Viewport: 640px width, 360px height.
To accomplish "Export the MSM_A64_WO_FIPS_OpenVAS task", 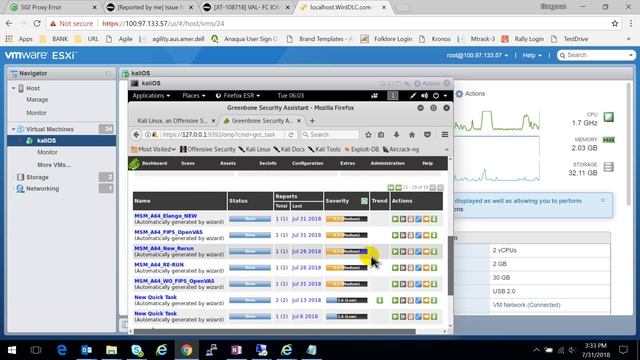I will pyautogui.click(x=434, y=284).
